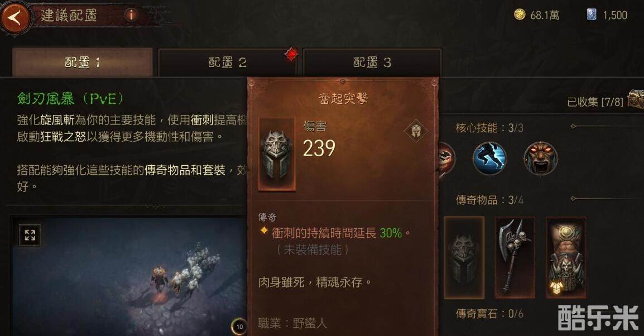Open the info icon beside 建議配置
The width and height of the screenshot is (644, 336).
tap(132, 16)
